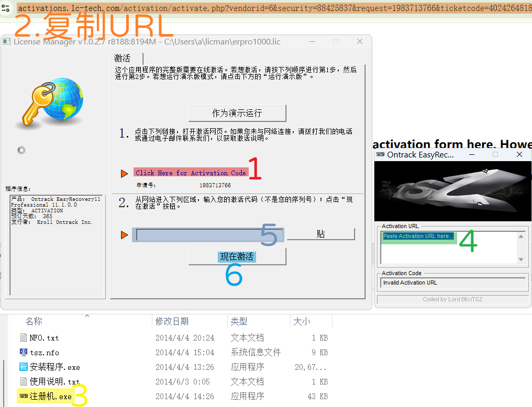
Task: Click the 安装程序.exe installer icon
Action: (x=24, y=367)
